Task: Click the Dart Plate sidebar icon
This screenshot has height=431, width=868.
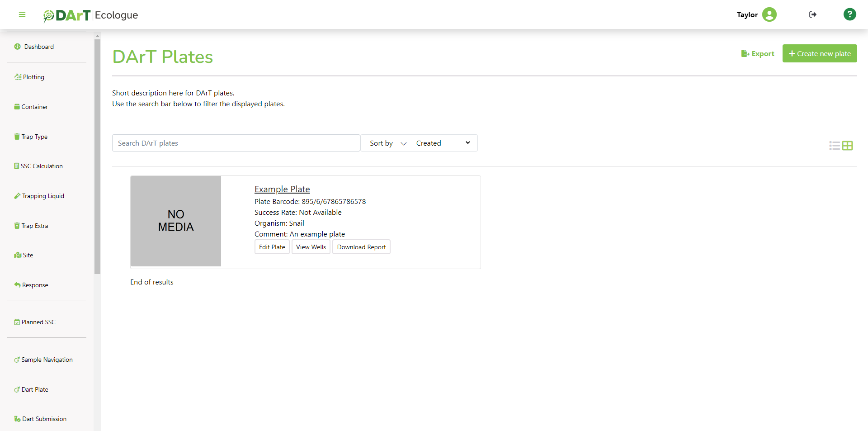Action: (x=17, y=389)
